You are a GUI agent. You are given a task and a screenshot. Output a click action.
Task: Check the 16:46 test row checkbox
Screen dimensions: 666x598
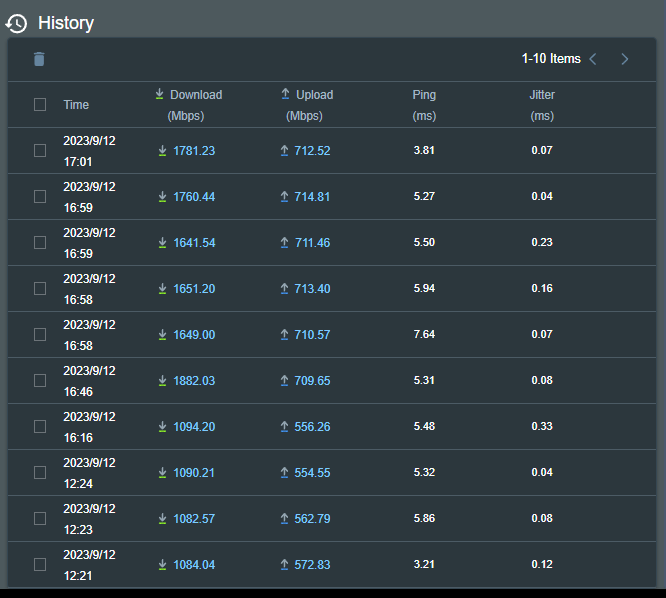[40, 381]
